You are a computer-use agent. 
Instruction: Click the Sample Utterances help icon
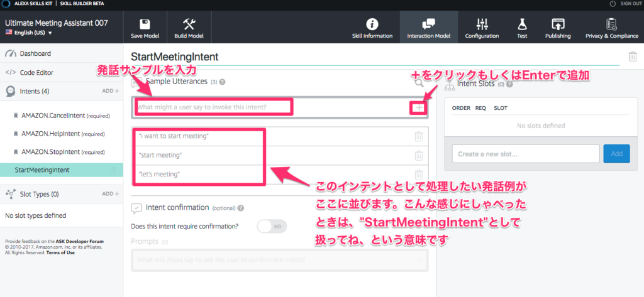222,82
